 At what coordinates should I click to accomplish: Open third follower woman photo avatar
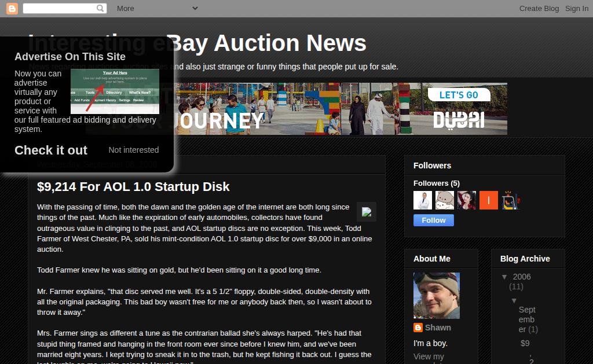click(467, 200)
